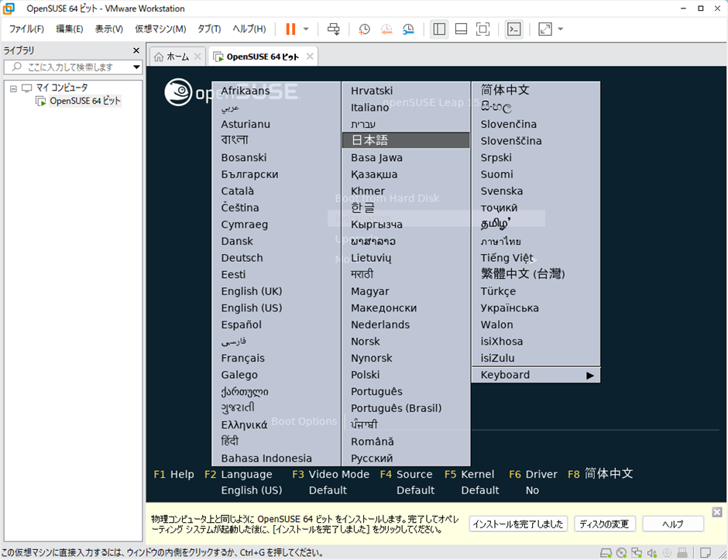Select OpenSUSE 64 ビット in library tree

coord(84,101)
